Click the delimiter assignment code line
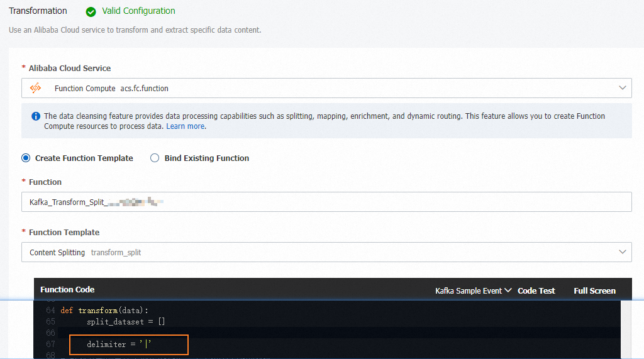 (119, 344)
